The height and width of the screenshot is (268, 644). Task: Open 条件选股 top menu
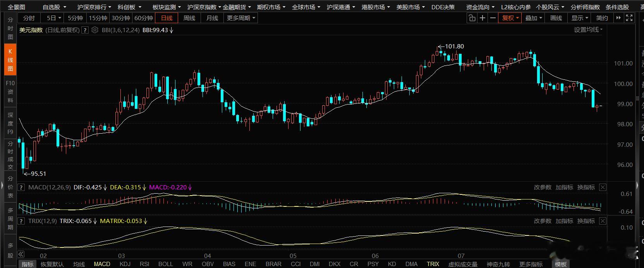[x=617, y=7]
